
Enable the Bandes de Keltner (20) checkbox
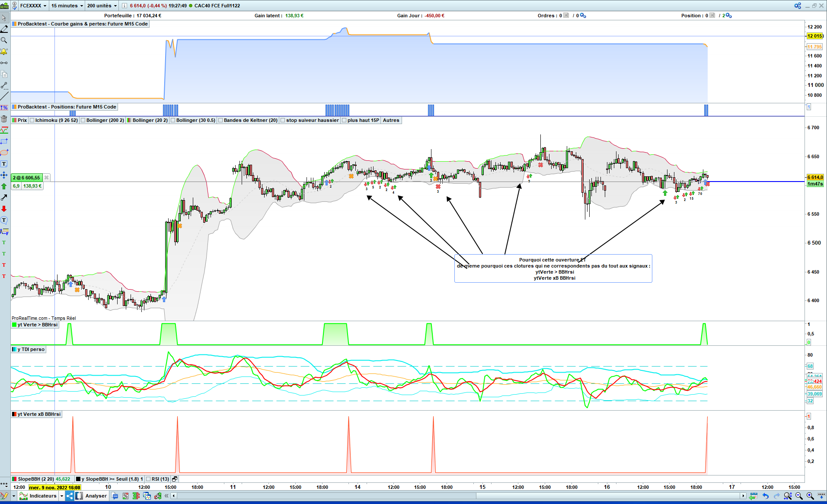pos(220,121)
